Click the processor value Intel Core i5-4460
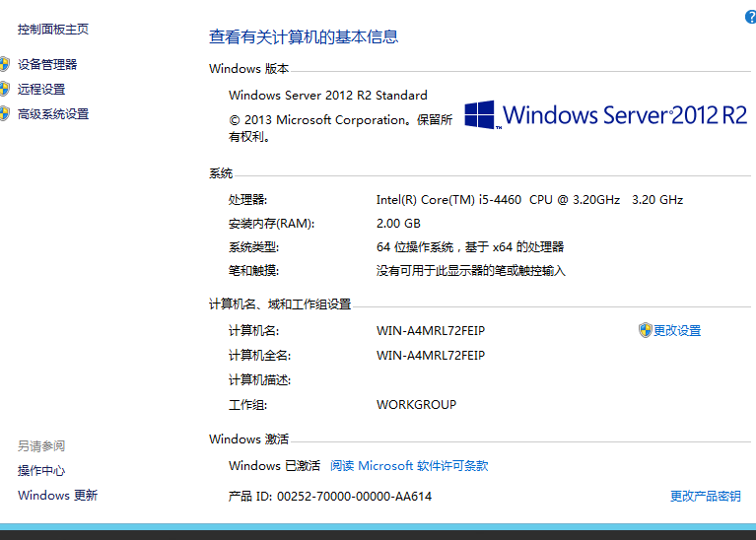 529,200
